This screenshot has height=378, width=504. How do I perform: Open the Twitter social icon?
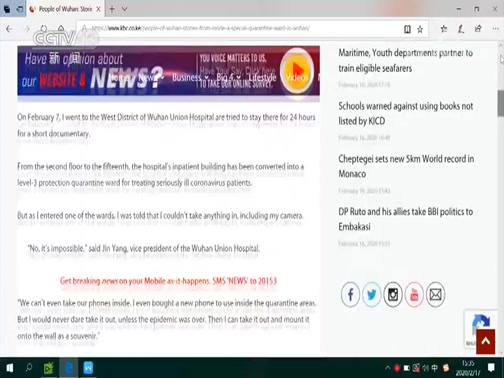371,295
